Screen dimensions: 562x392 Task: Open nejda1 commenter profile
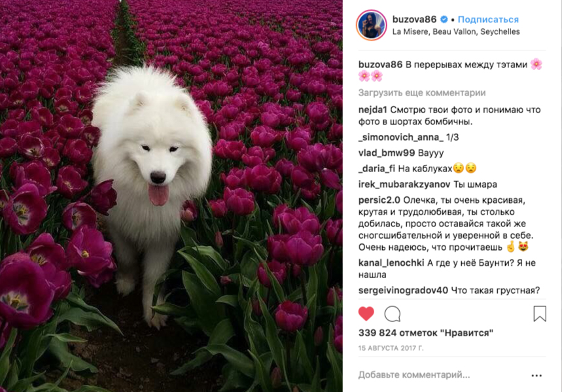[373, 110]
